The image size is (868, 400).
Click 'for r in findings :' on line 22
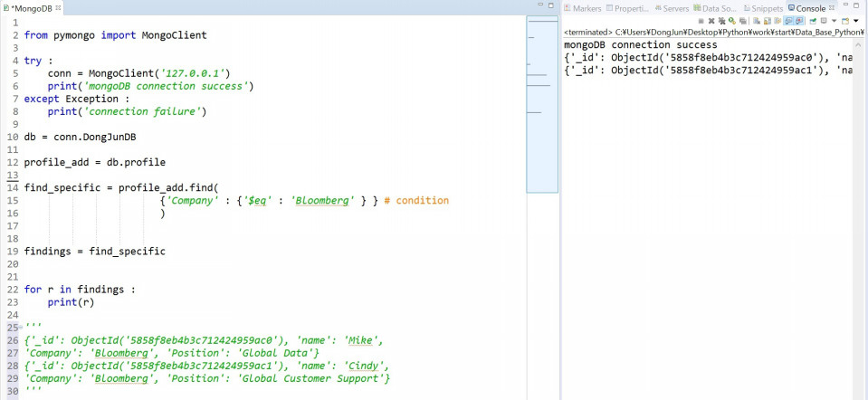(x=80, y=290)
